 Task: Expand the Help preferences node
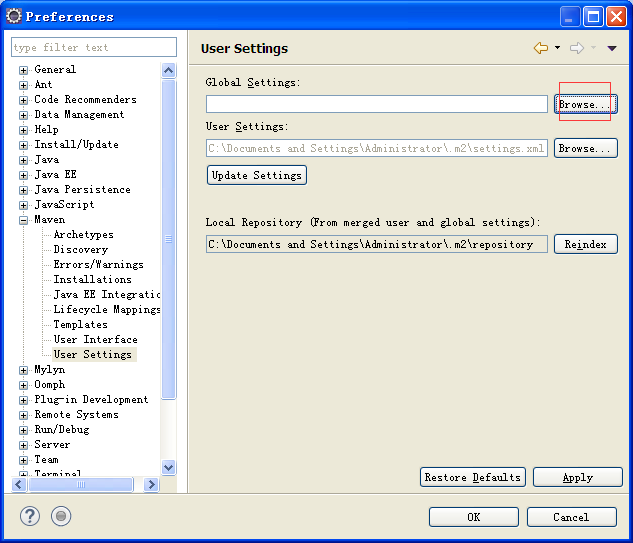coord(23,130)
